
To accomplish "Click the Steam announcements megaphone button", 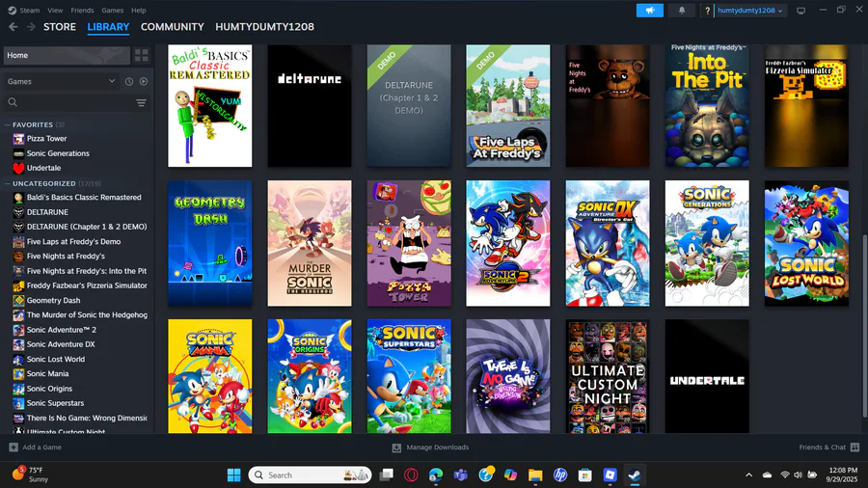I will pyautogui.click(x=649, y=11).
